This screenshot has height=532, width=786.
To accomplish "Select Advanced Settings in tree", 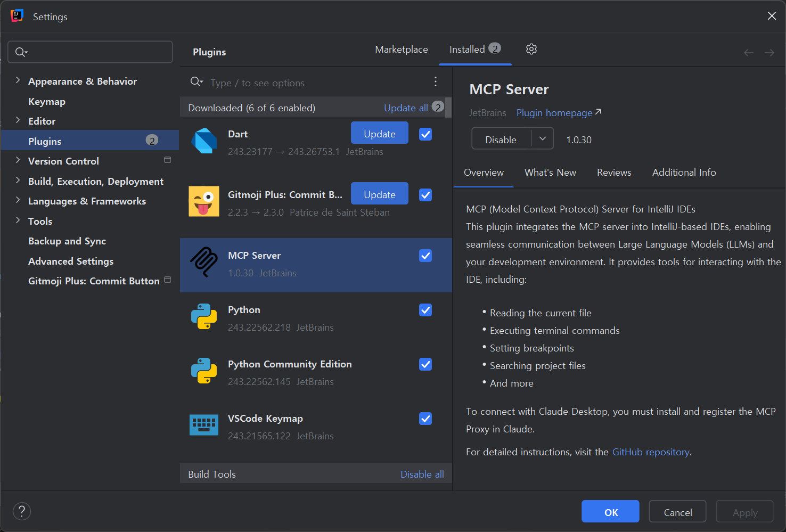I will pyautogui.click(x=71, y=261).
